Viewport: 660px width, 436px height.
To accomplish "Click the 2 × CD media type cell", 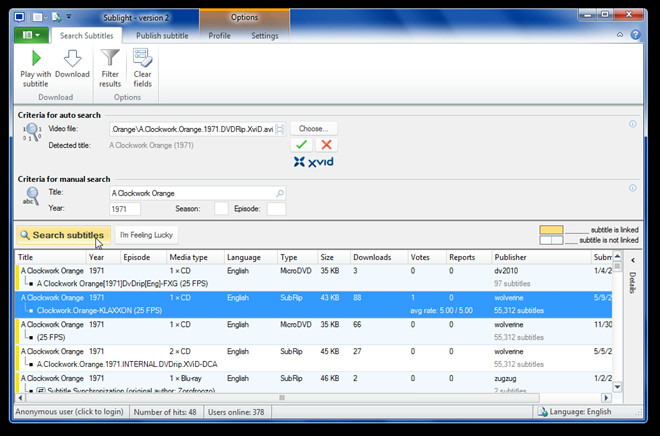I will tap(180, 351).
